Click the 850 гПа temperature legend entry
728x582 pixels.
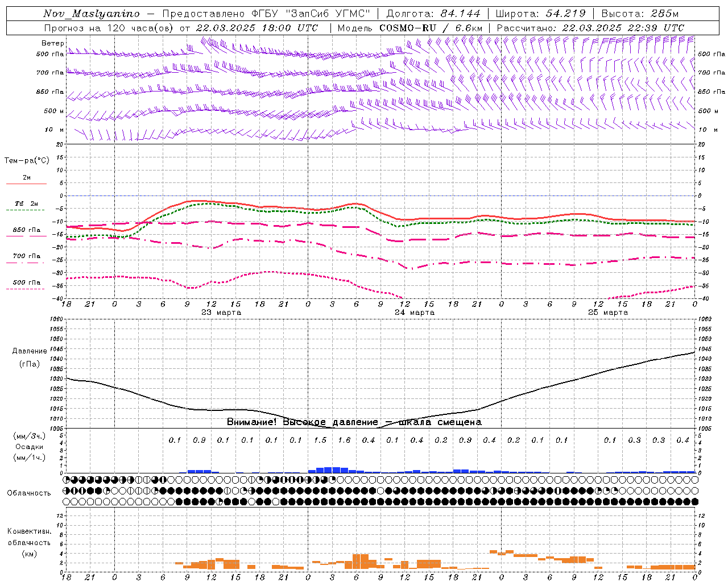[x=27, y=230]
